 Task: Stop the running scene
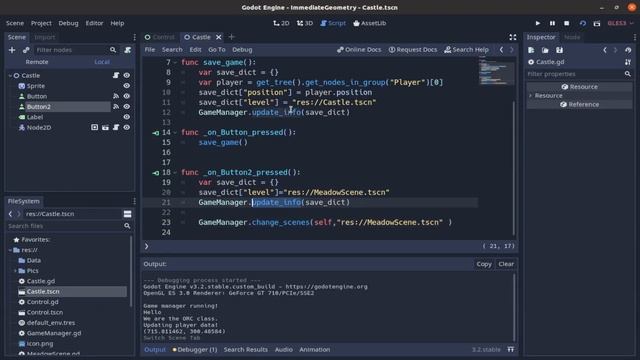point(567,23)
